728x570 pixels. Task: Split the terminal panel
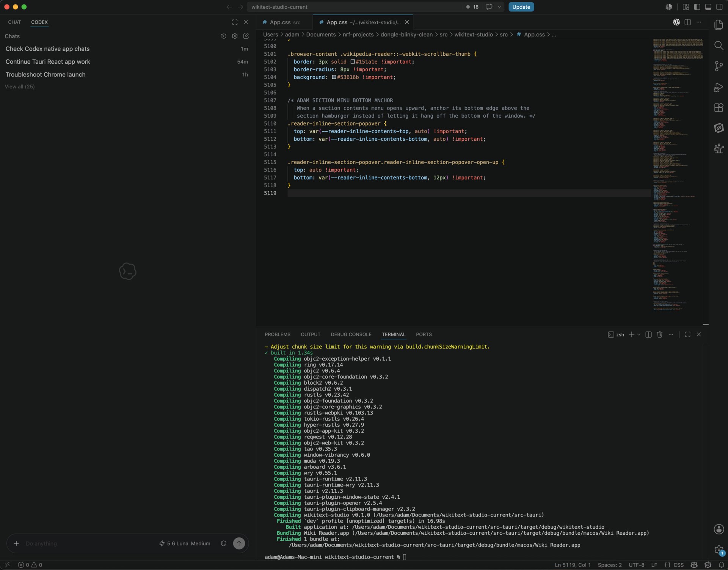(648, 334)
